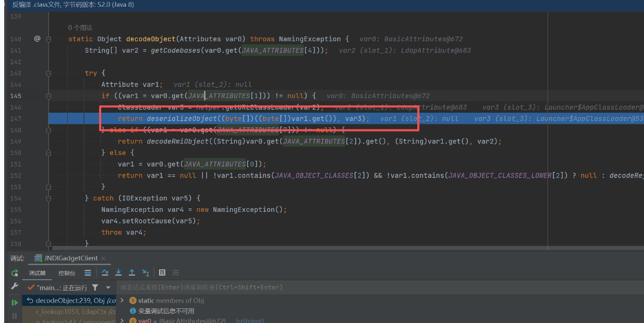Image resolution: width=644 pixels, height=323 pixels.
Task: Click info icon beside 变量调试信息不可用
Action: pos(132,310)
